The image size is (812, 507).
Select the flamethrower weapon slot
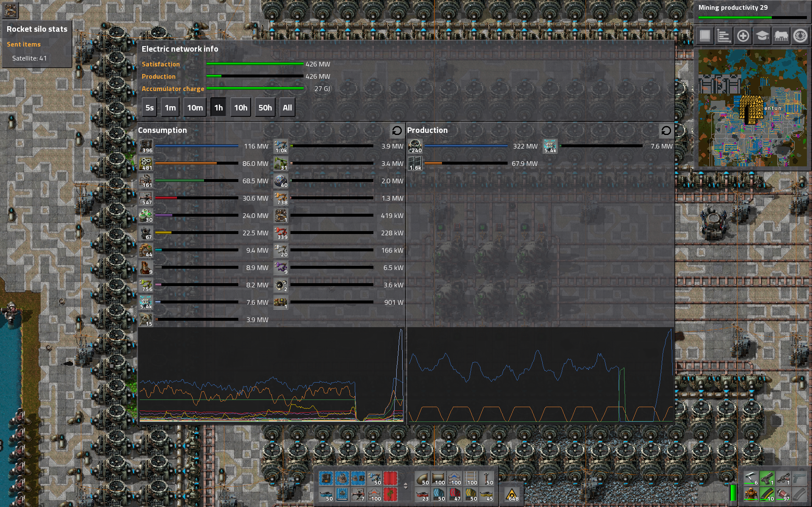[x=783, y=479]
